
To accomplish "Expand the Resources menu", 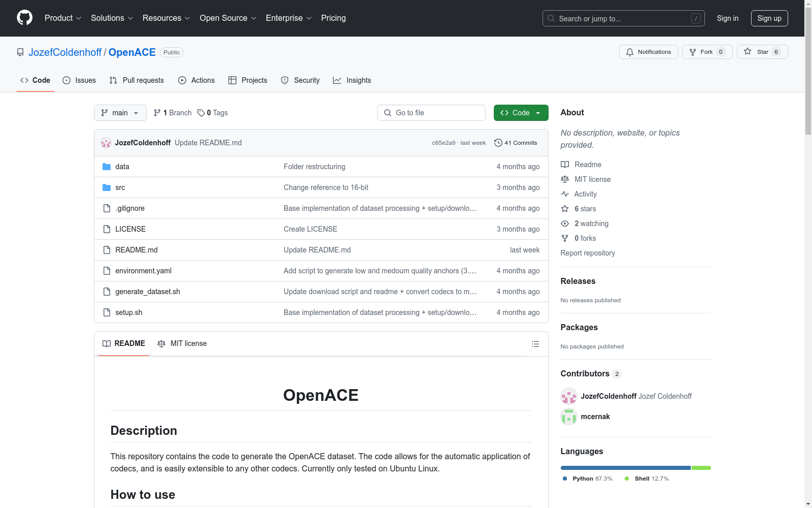I will pyautogui.click(x=166, y=18).
